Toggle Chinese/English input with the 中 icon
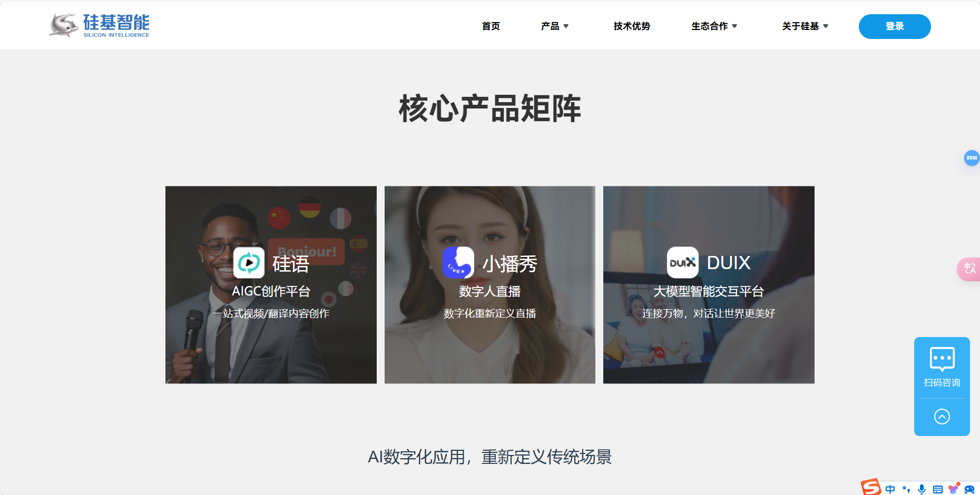 click(x=890, y=489)
